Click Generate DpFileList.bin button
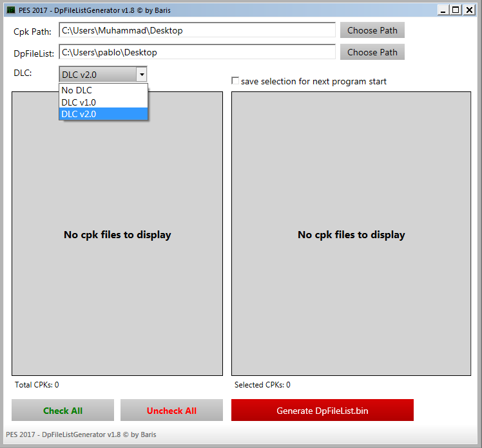The image size is (482, 448). 322,410
